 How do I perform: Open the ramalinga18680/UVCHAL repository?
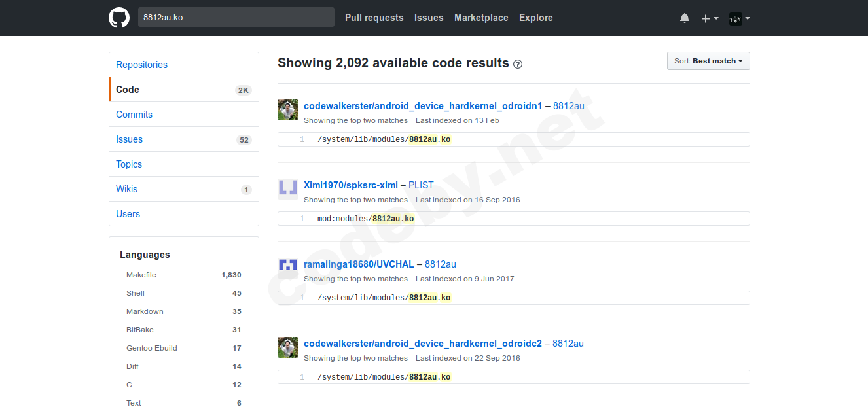[359, 264]
